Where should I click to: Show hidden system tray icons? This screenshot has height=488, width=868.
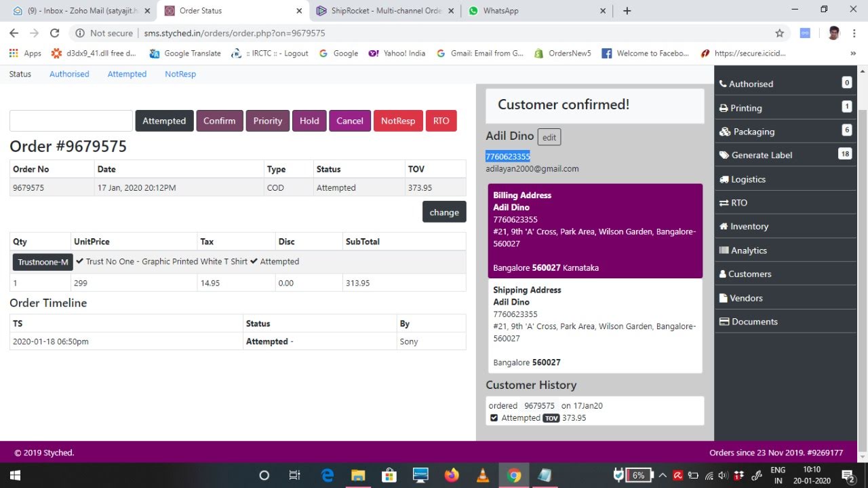pyautogui.click(x=663, y=475)
